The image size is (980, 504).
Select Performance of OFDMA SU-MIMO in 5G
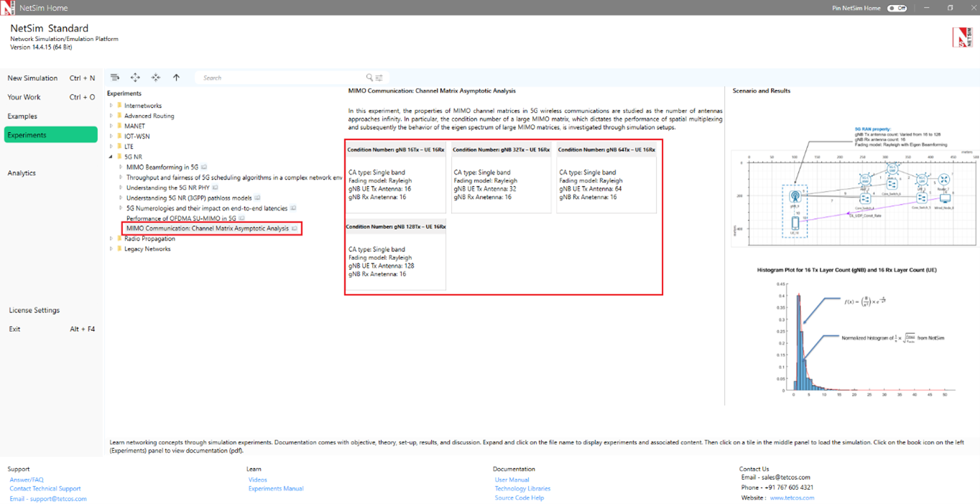tap(181, 218)
